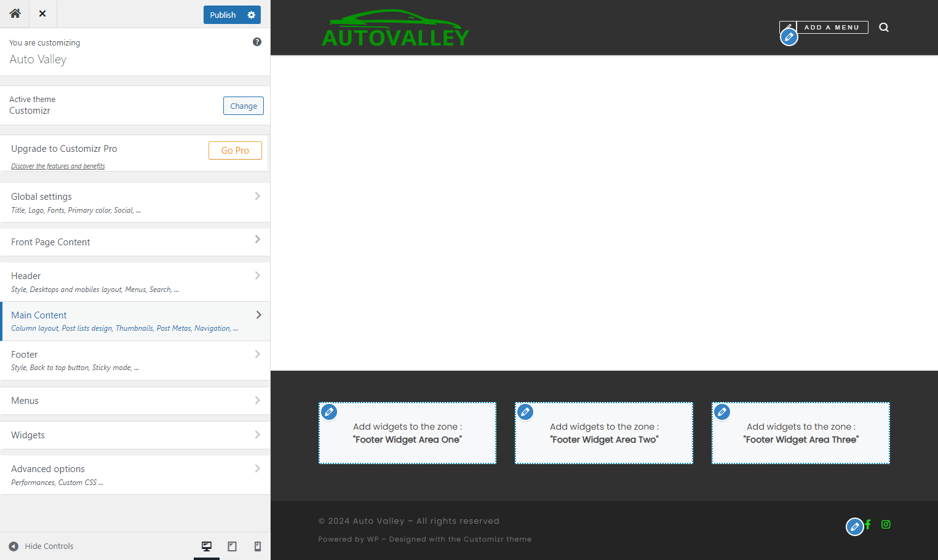Click the Customizr theme footer credit text
The width and height of the screenshot is (938, 560).
point(498,539)
